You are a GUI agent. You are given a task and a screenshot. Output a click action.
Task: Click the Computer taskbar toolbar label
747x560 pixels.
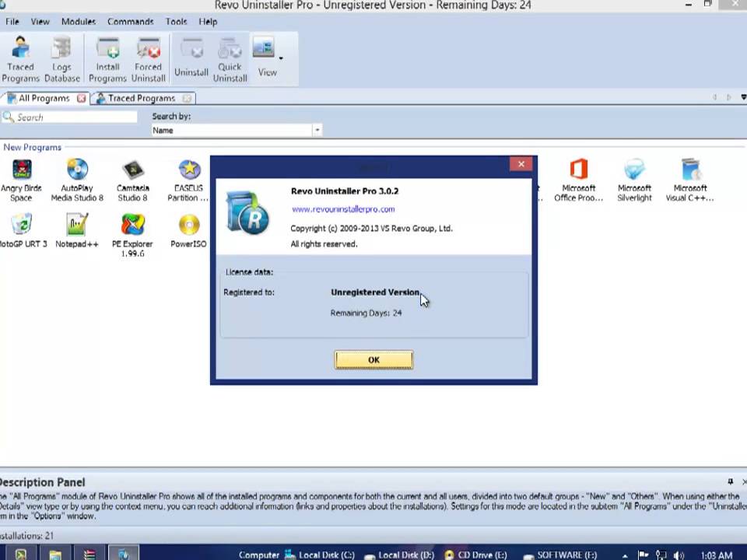(258, 555)
